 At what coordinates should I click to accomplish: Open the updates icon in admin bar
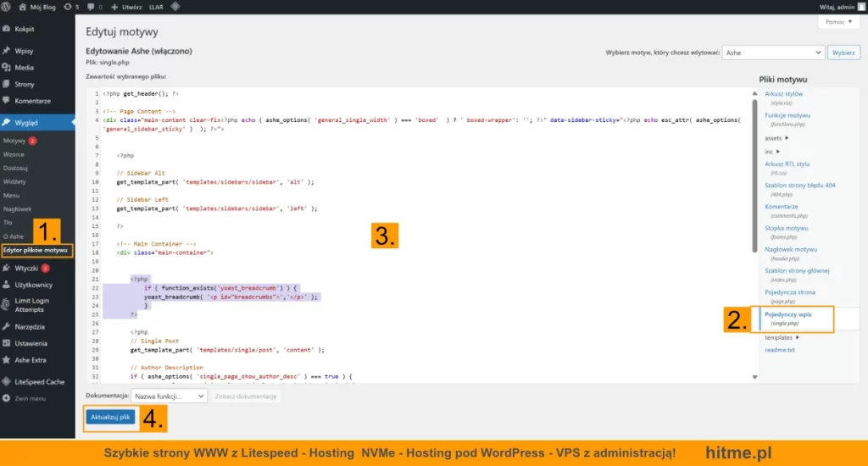[x=68, y=6]
